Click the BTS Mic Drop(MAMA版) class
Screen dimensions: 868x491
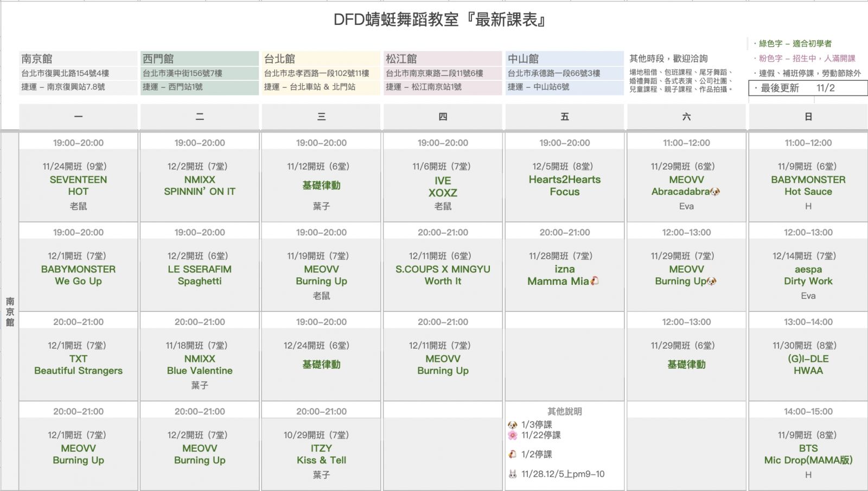(808, 455)
